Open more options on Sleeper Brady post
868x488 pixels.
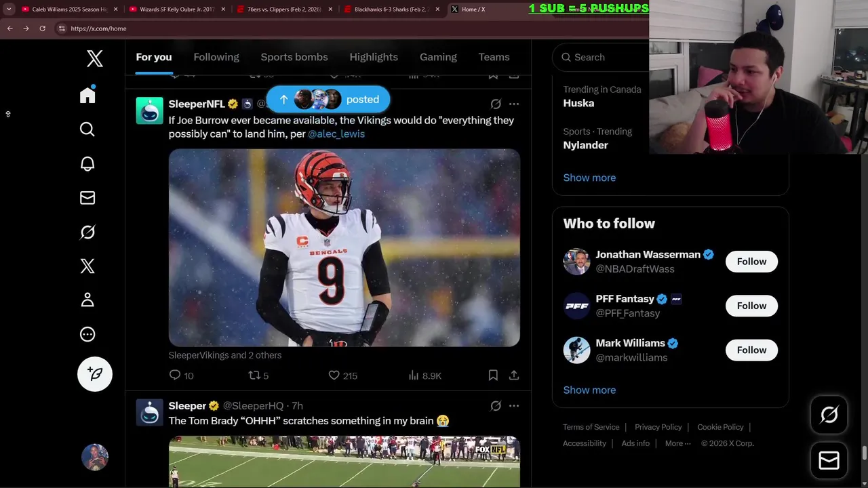[514, 406]
